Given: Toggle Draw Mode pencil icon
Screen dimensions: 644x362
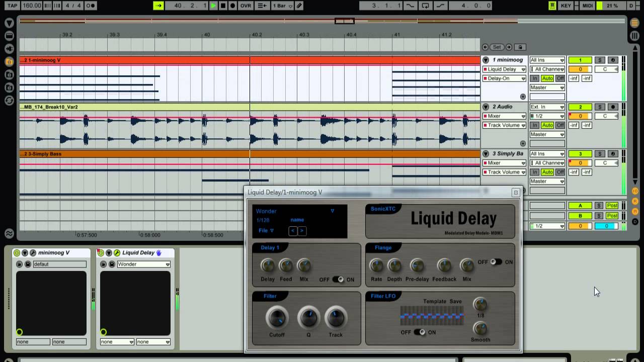Looking at the screenshot, I should click(299, 6).
